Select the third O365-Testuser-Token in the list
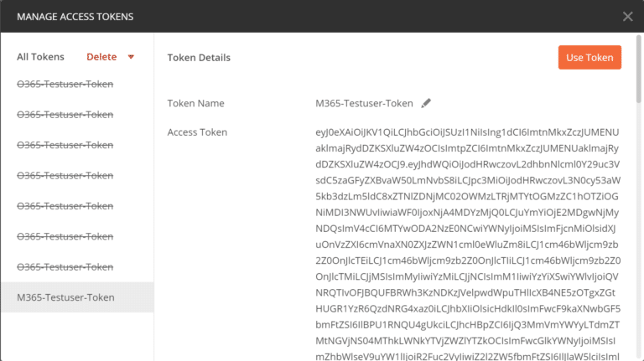The width and height of the screenshot is (644, 361). 77,145
